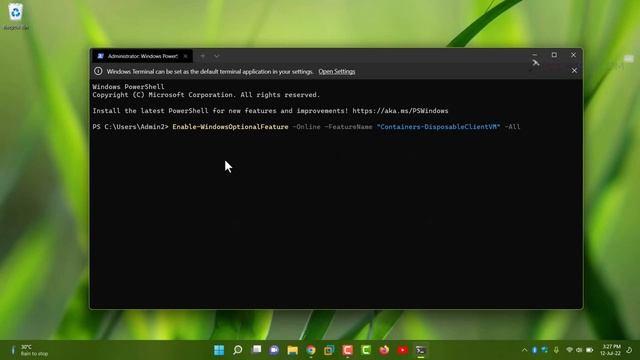Image resolution: width=640 pixels, height=360 pixels.
Task: Open the YouTube taskbar icon
Action: 403,350
